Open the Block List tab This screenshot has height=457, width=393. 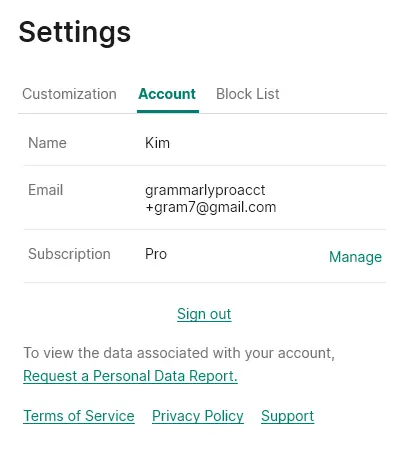(x=248, y=94)
